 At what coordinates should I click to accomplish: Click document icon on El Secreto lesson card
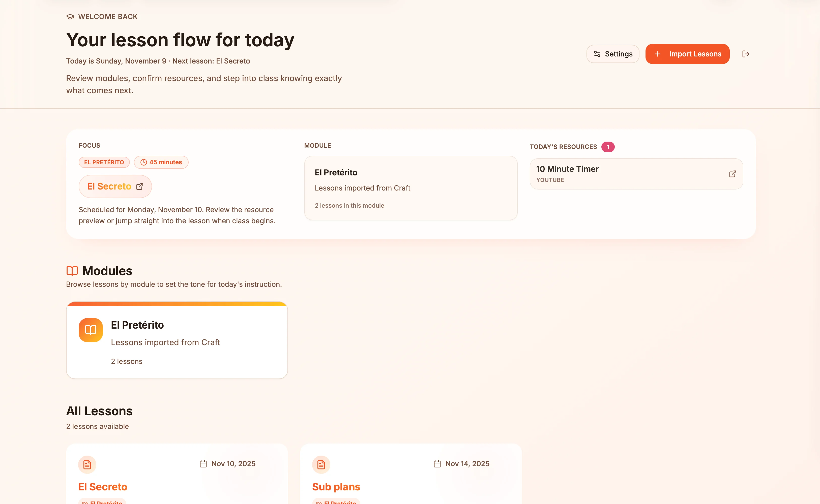pyautogui.click(x=87, y=464)
